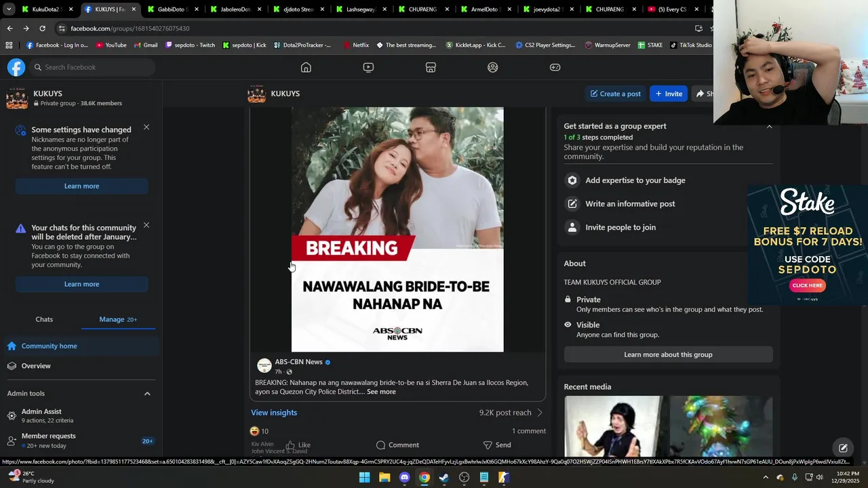868x488 pixels.
Task: Click the Facebook logo icon
Action: [16, 67]
